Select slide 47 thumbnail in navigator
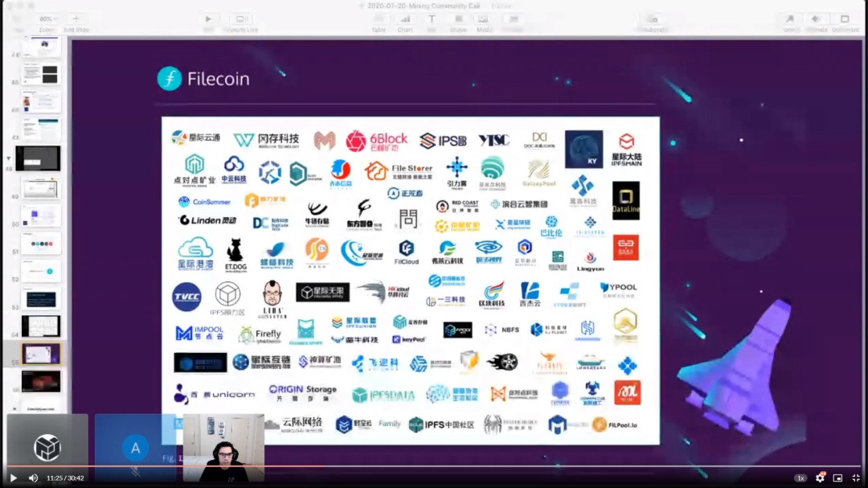Image resolution: width=868 pixels, height=488 pixels. tap(41, 129)
